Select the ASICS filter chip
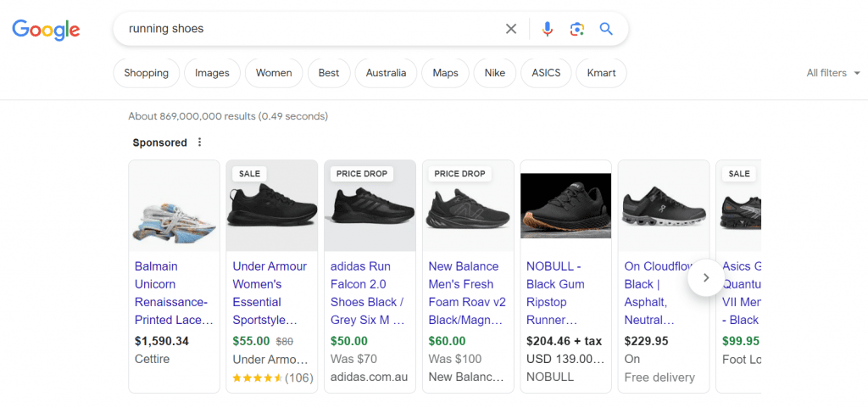Screen dimensions: 868x408 tap(546, 73)
